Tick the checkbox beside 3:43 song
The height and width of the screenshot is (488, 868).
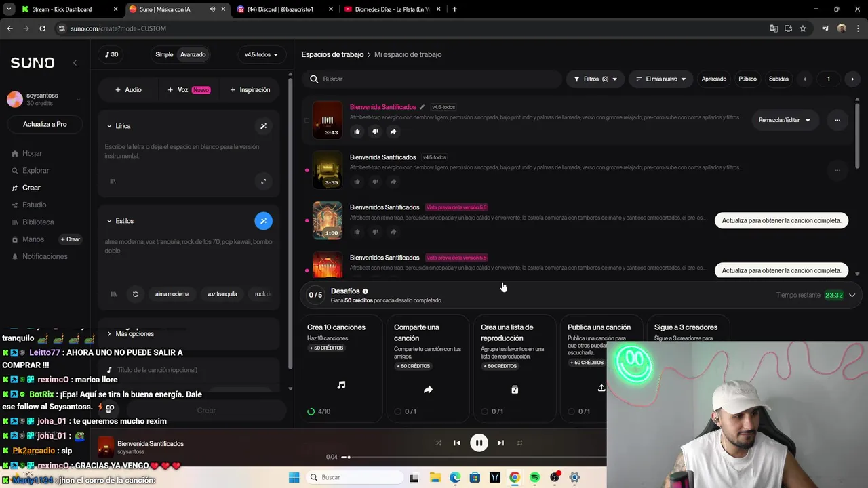tap(307, 121)
